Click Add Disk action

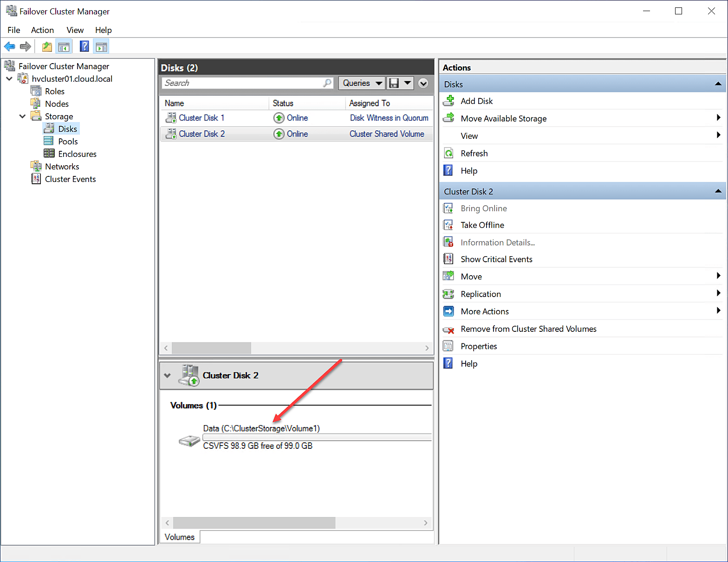pyautogui.click(x=476, y=101)
